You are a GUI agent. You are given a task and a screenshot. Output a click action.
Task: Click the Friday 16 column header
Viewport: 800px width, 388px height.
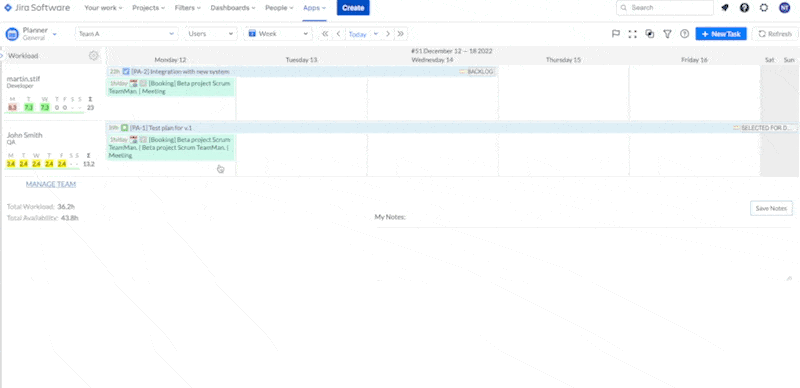(694, 60)
